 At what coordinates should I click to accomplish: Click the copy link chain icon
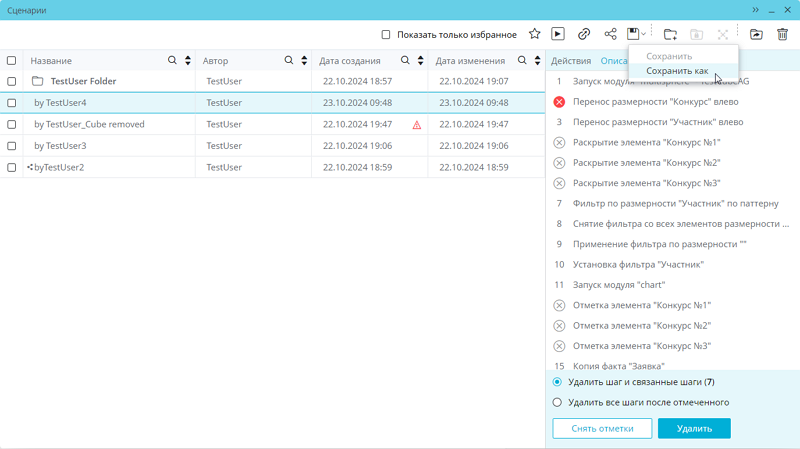pos(584,35)
